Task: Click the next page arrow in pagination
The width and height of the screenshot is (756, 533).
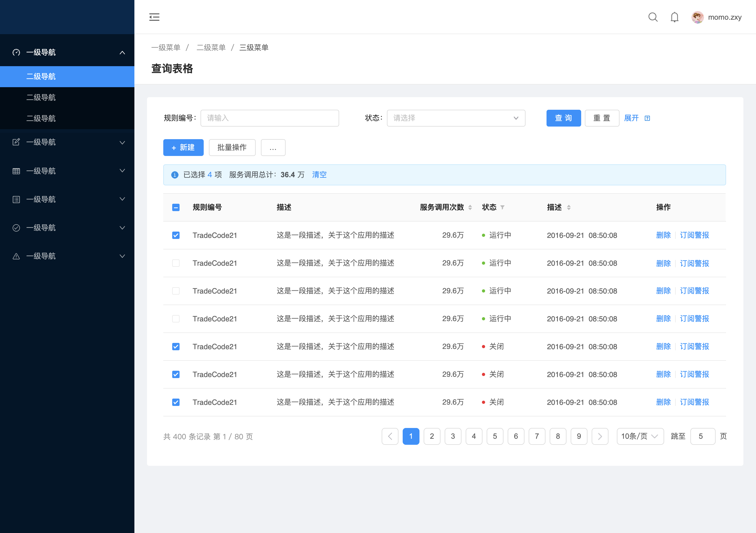Action: (x=600, y=436)
